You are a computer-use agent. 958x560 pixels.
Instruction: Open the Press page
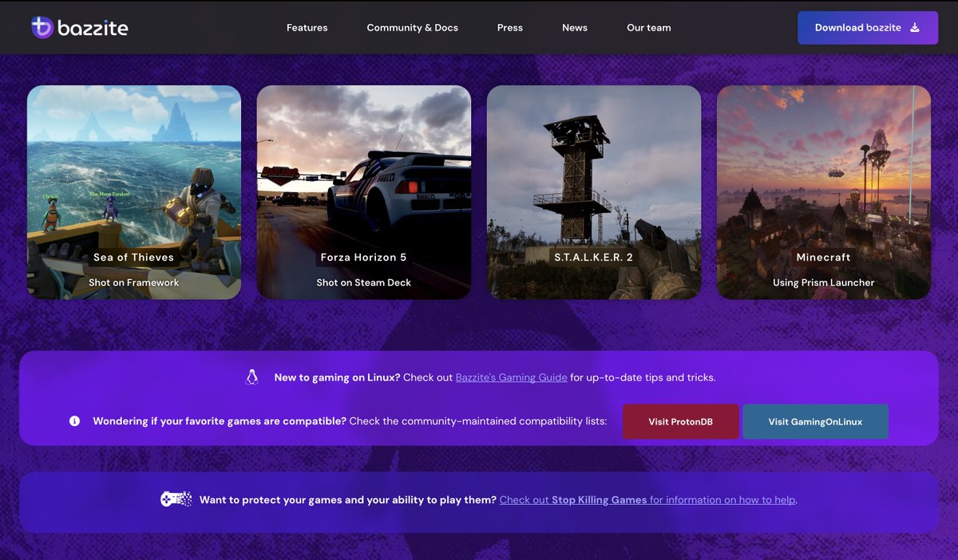[510, 28]
